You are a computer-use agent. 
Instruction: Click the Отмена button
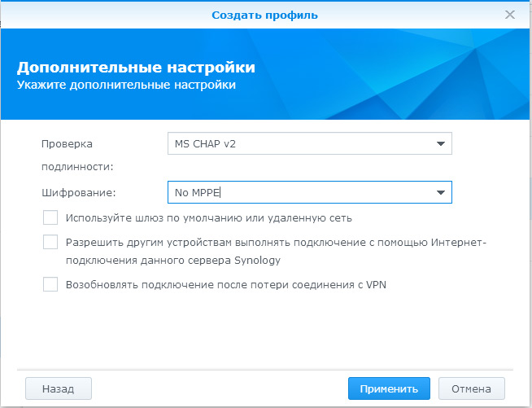tap(471, 388)
